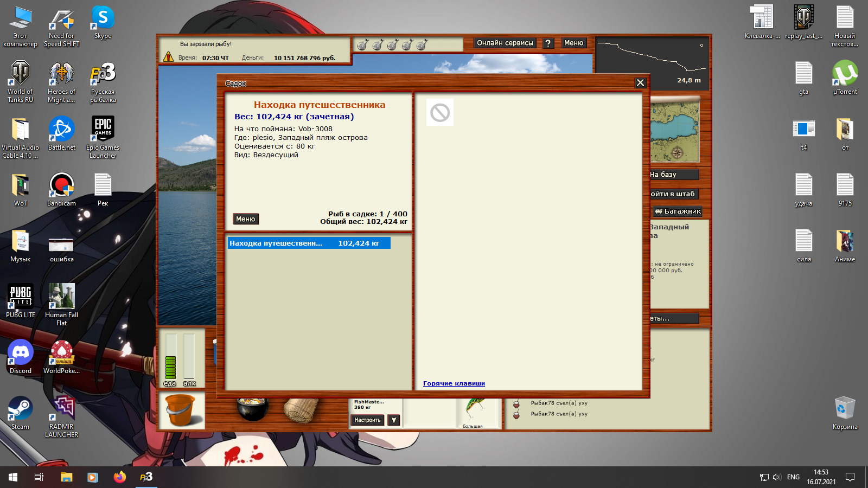Open Этот компьютер desktop icon
This screenshot has height=488, width=868.
pyautogui.click(x=21, y=27)
